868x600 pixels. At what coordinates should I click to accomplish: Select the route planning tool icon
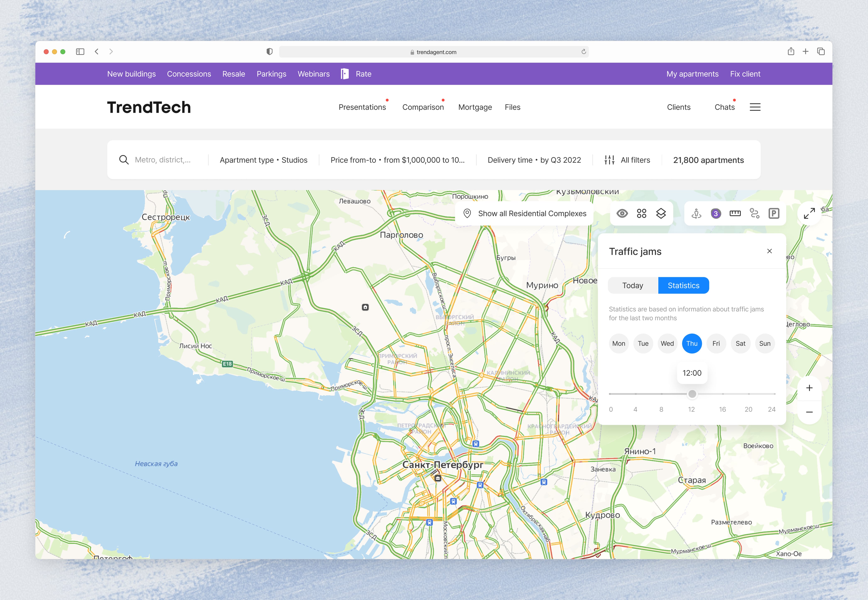point(754,214)
